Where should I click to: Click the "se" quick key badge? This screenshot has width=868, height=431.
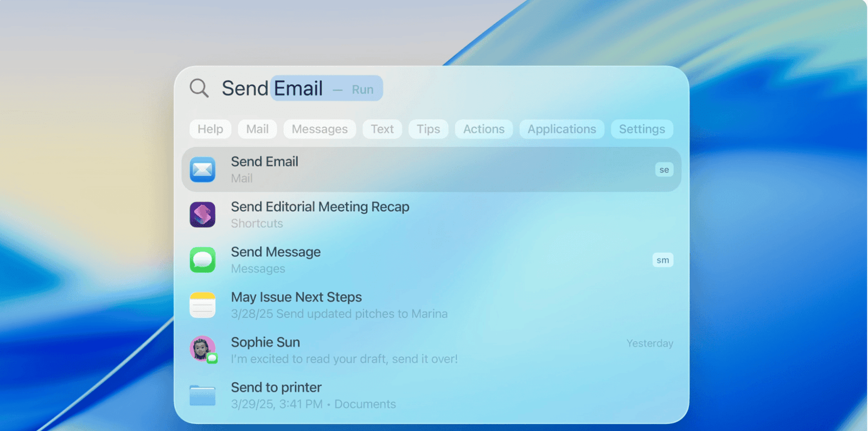(x=664, y=170)
